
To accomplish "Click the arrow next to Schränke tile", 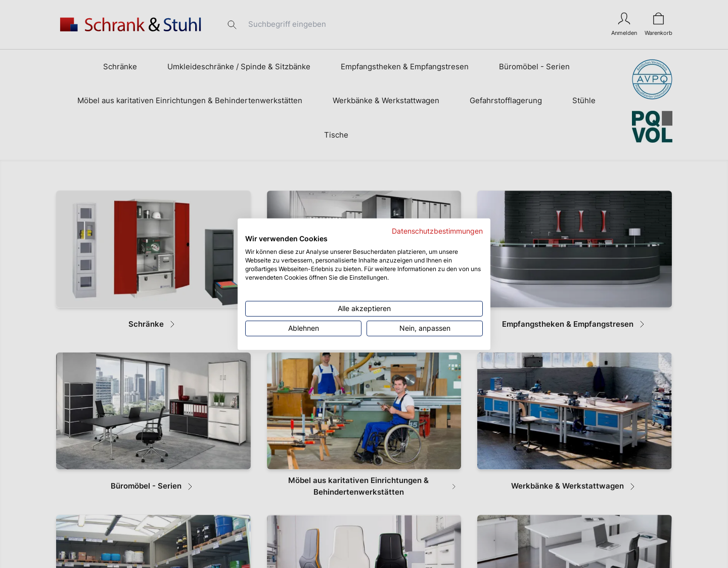I will click(172, 324).
